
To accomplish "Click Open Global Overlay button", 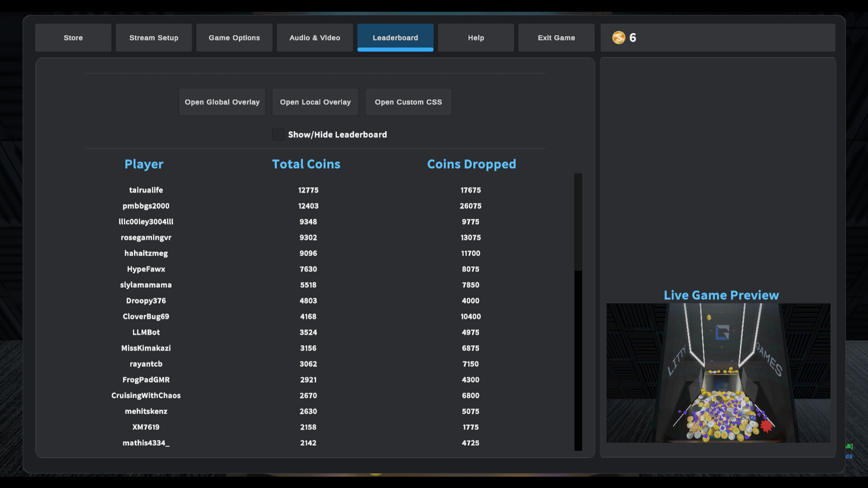I will (222, 102).
